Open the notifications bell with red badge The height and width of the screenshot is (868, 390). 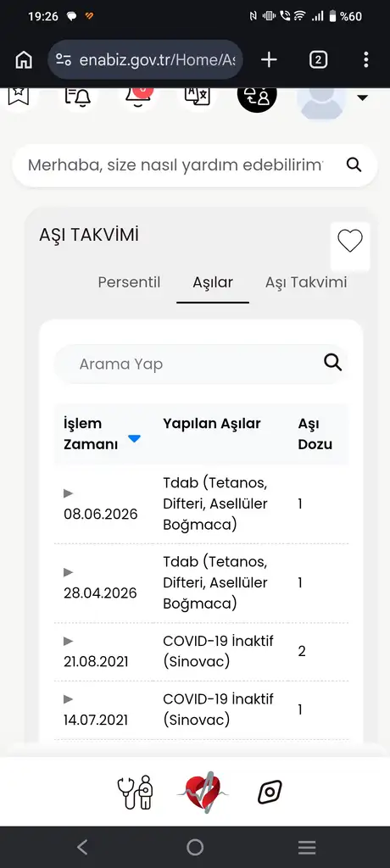click(x=138, y=97)
